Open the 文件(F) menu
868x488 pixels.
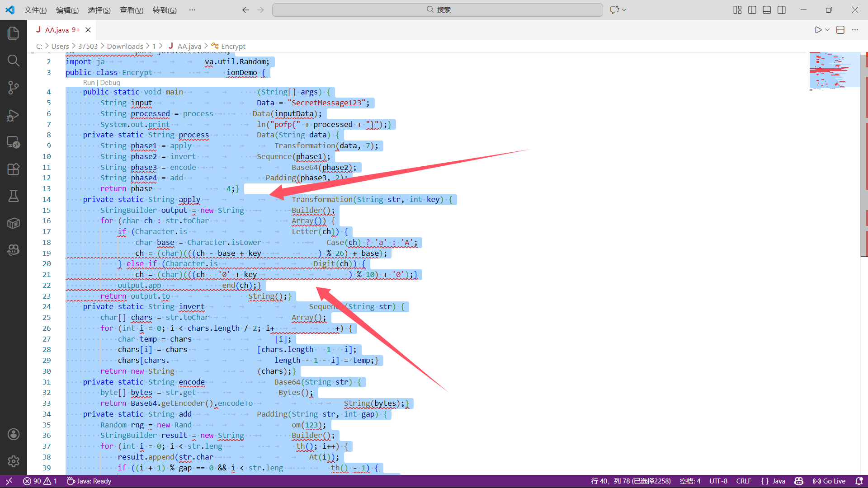(35, 10)
